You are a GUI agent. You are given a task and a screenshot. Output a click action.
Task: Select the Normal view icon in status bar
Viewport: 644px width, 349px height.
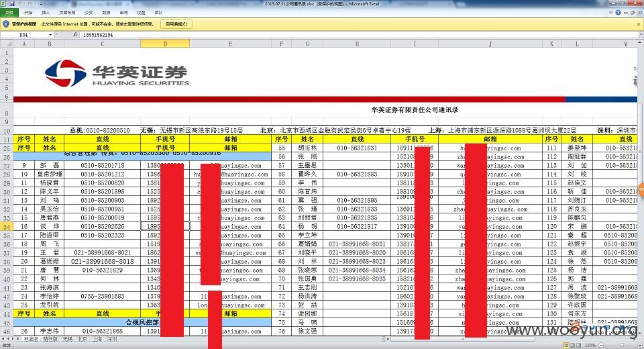[566, 345]
